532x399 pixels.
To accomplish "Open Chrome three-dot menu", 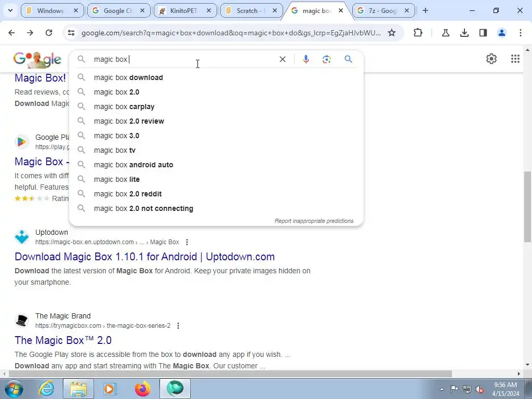I will [521, 33].
